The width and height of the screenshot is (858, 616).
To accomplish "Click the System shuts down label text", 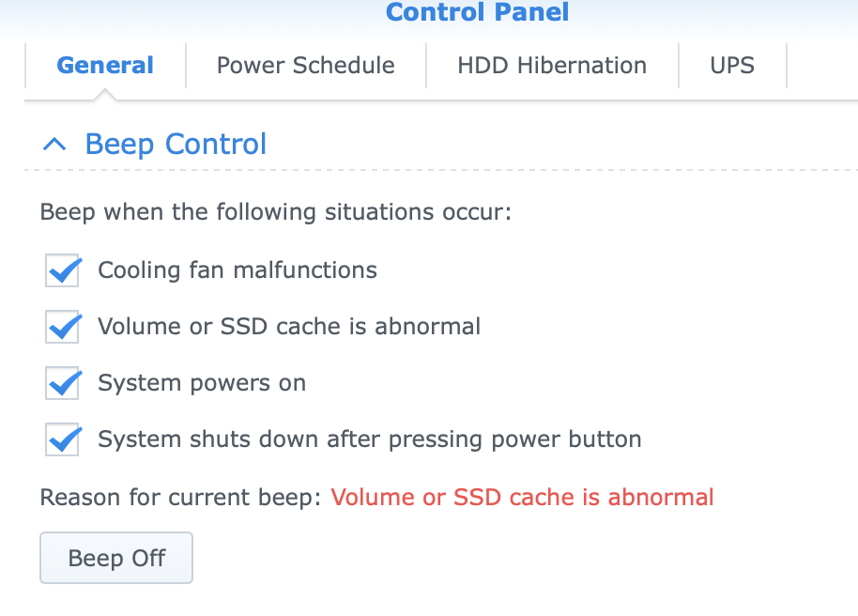I will [x=370, y=439].
